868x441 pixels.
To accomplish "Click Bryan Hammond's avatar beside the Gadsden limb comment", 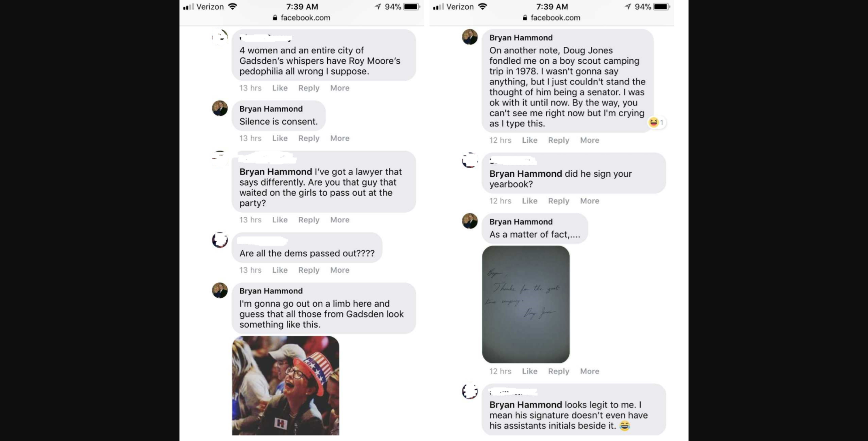I will pos(220,290).
